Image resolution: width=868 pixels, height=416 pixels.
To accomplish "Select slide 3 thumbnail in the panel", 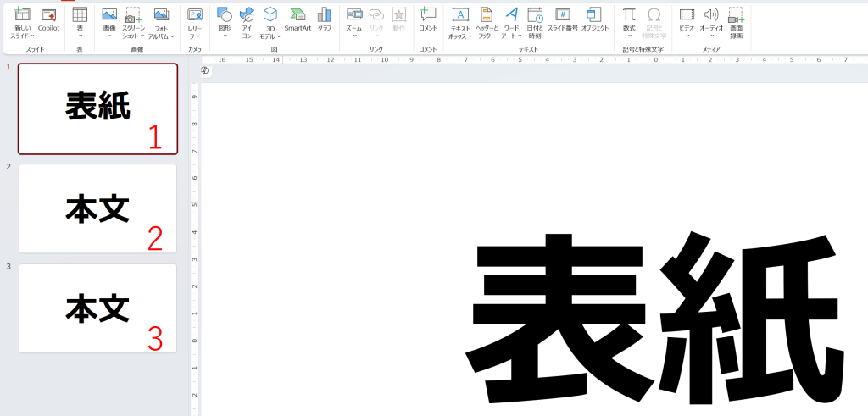I will coord(97,308).
